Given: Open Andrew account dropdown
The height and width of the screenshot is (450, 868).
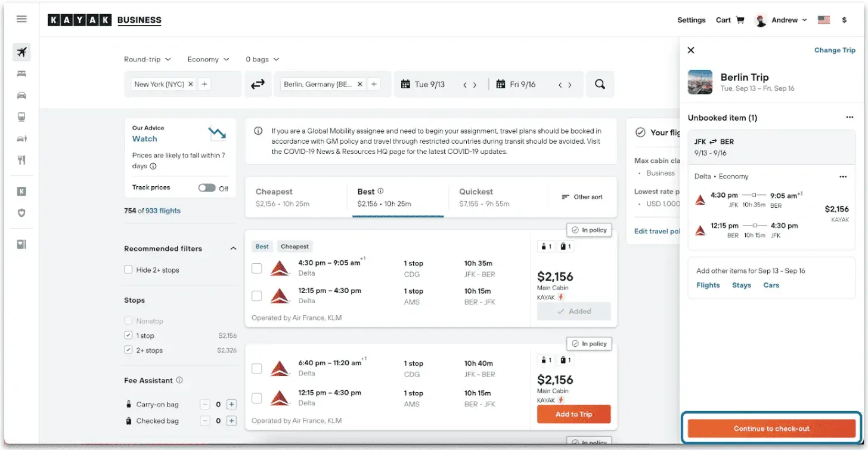Looking at the screenshot, I should 781,20.
